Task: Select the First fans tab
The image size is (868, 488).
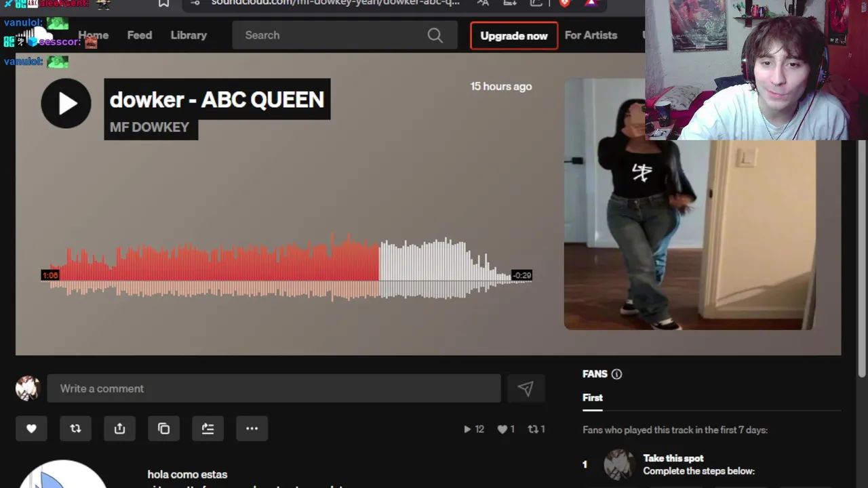Action: point(593,398)
